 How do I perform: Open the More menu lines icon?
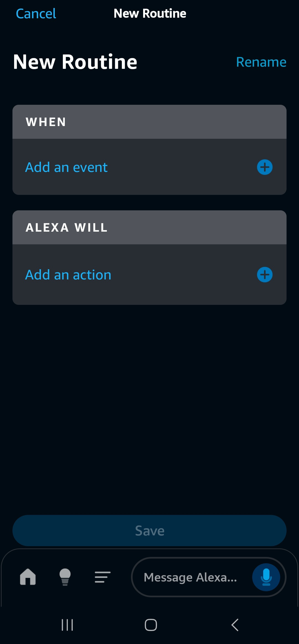tap(102, 577)
